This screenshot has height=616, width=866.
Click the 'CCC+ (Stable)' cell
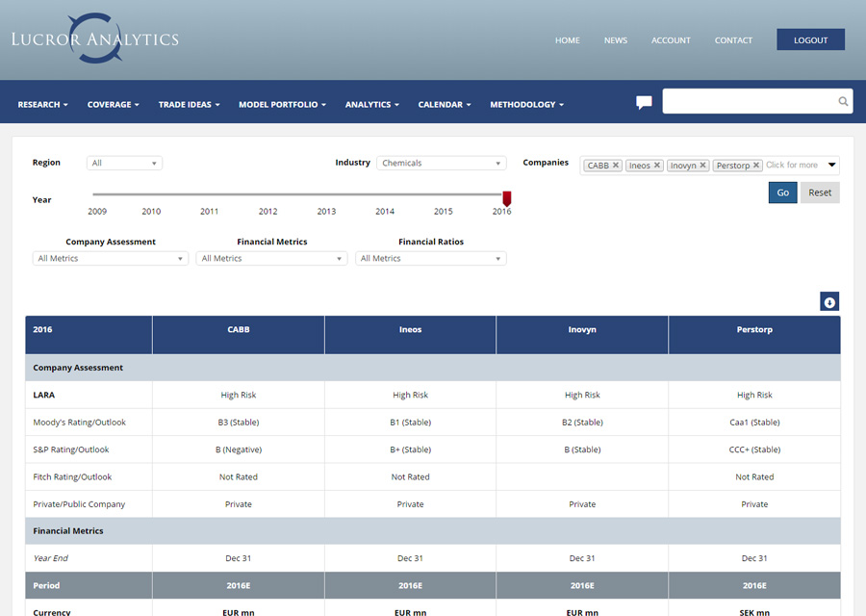pyautogui.click(x=754, y=449)
